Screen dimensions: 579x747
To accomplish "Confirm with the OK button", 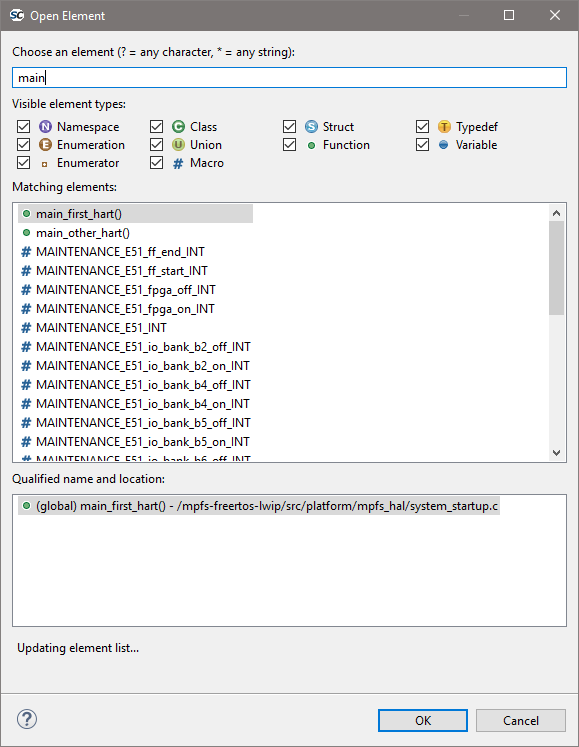I will coord(423,720).
